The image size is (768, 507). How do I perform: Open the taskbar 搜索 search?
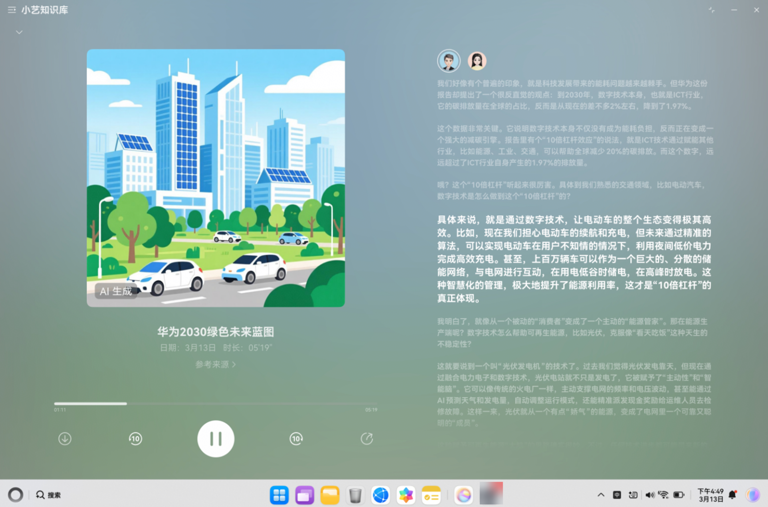48,495
